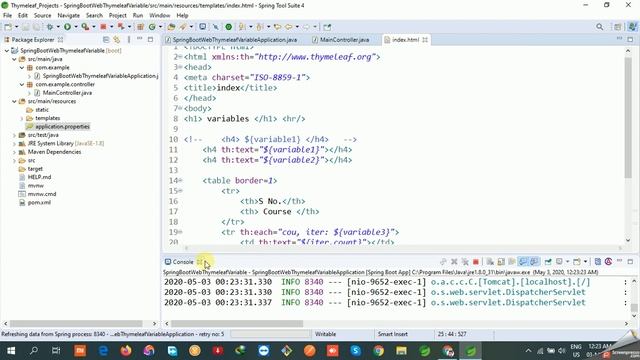Image resolution: width=640 pixels, height=360 pixels.
Task: Click the Last Edit Location arrow icon
Action: 277,27
